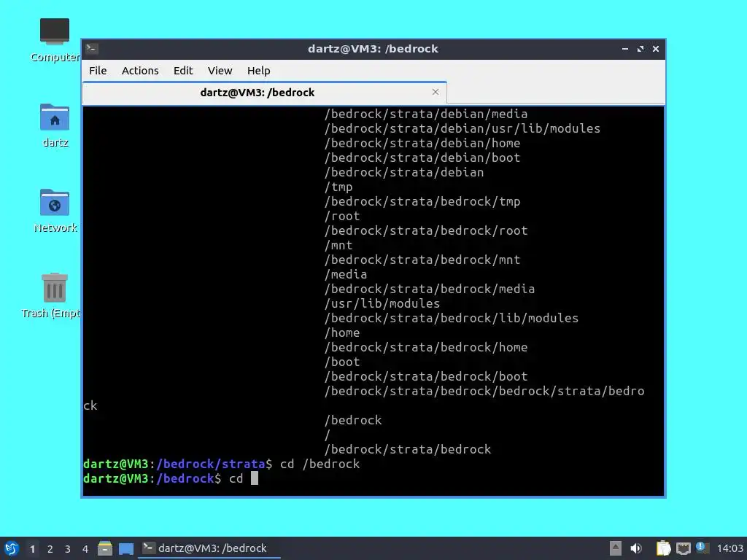Close the terminal window
747x560 pixels.
pyautogui.click(x=656, y=49)
